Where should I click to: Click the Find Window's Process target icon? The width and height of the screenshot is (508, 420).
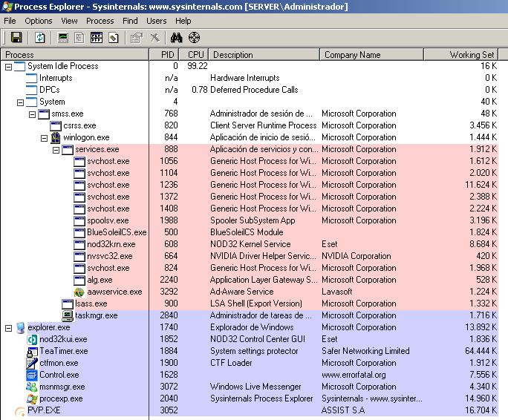coord(194,38)
